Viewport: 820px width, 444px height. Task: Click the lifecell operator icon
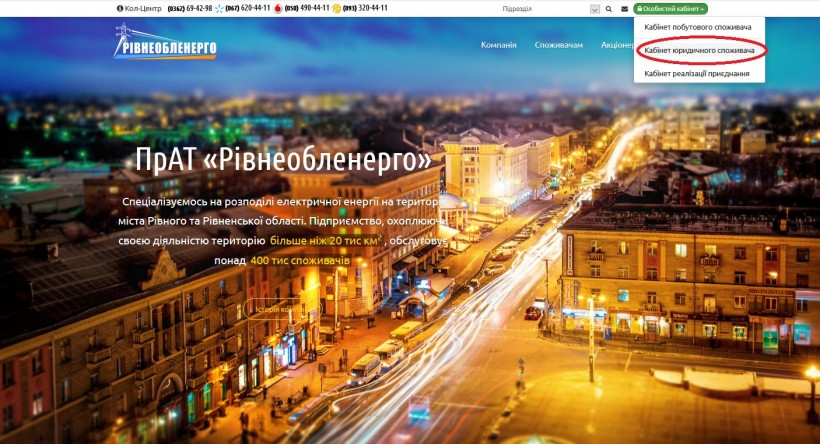pos(336,8)
